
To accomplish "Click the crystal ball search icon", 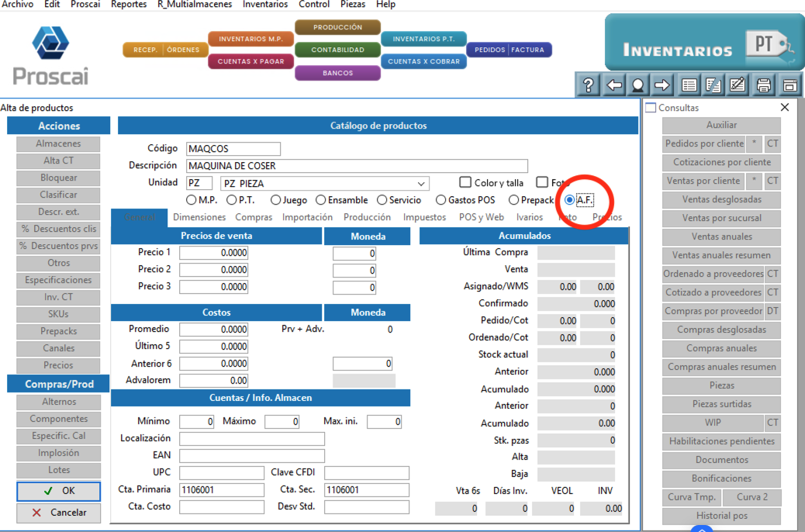I will pyautogui.click(x=638, y=85).
